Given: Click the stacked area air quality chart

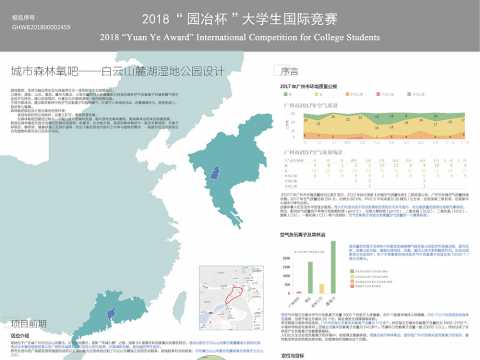Looking at the screenshot, I should (x=384, y=126).
